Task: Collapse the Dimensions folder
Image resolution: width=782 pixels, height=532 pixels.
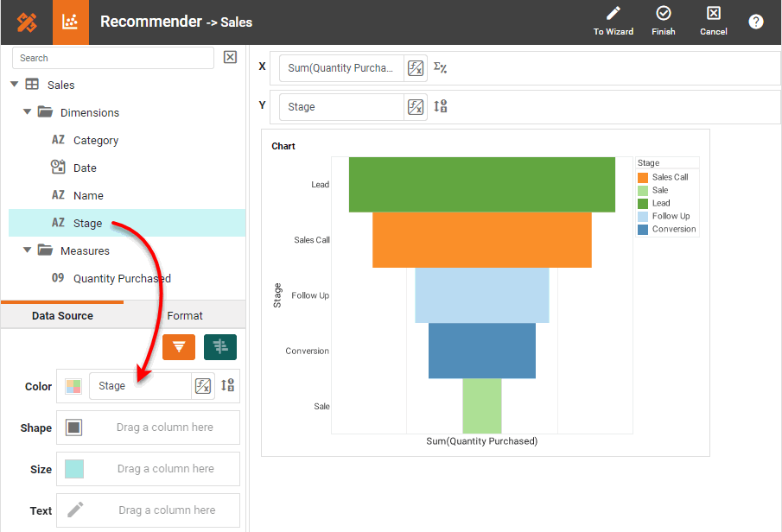Action: click(x=28, y=112)
